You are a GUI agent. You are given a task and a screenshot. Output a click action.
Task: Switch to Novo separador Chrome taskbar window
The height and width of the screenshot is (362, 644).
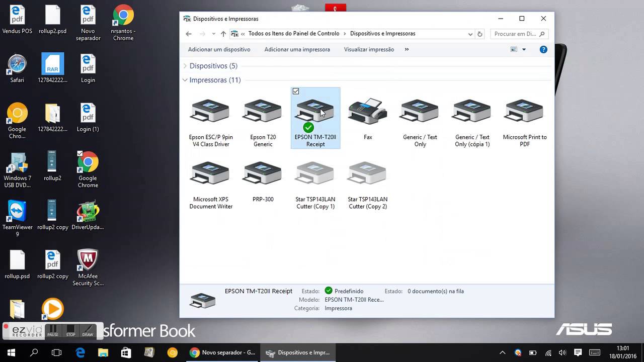tap(223, 352)
